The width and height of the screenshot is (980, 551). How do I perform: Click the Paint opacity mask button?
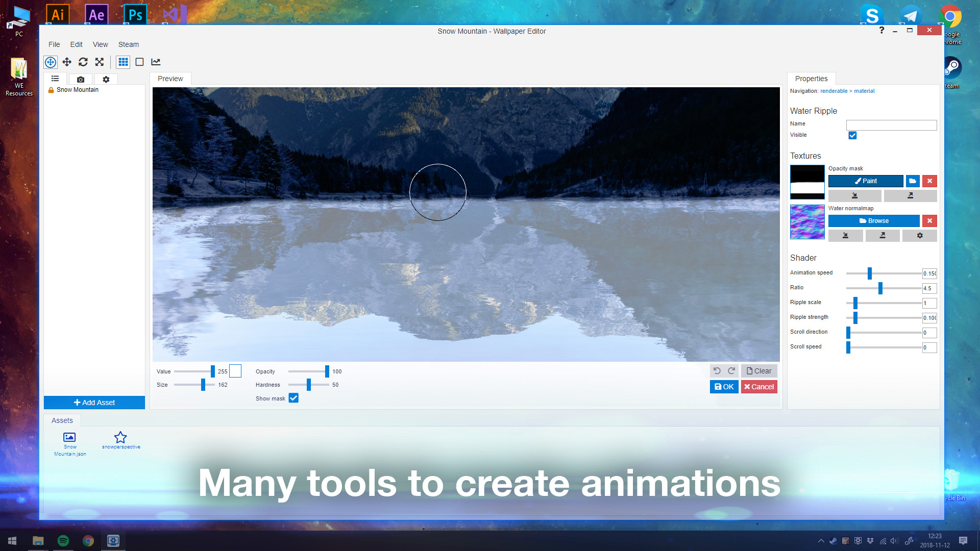tap(866, 181)
